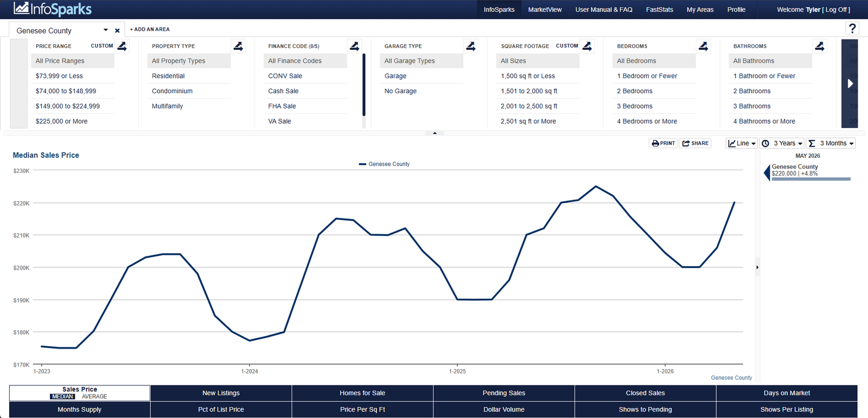Select the Shows Per Listing metric

[787, 409]
